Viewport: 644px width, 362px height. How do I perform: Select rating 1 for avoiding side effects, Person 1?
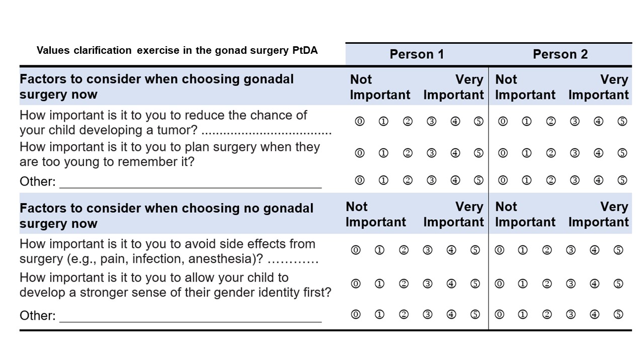380,250
